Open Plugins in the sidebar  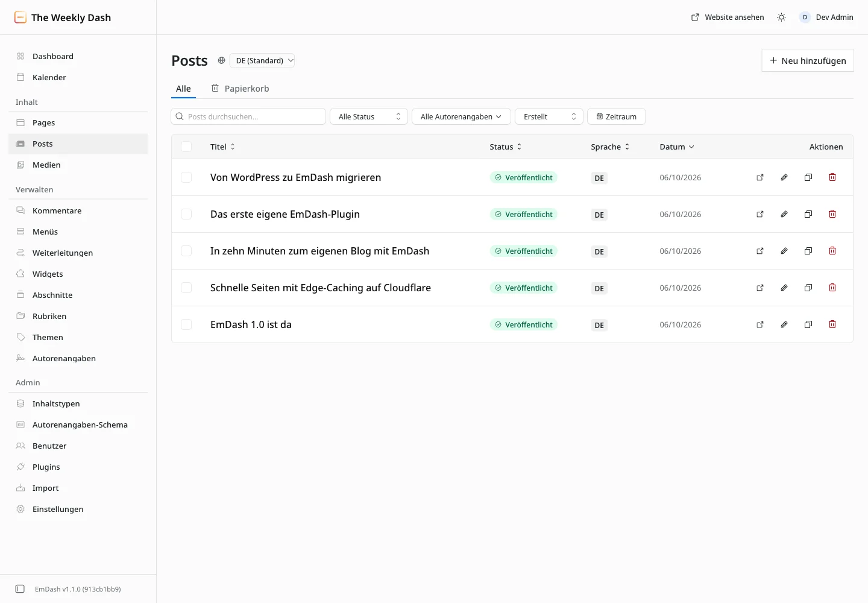coord(78,467)
